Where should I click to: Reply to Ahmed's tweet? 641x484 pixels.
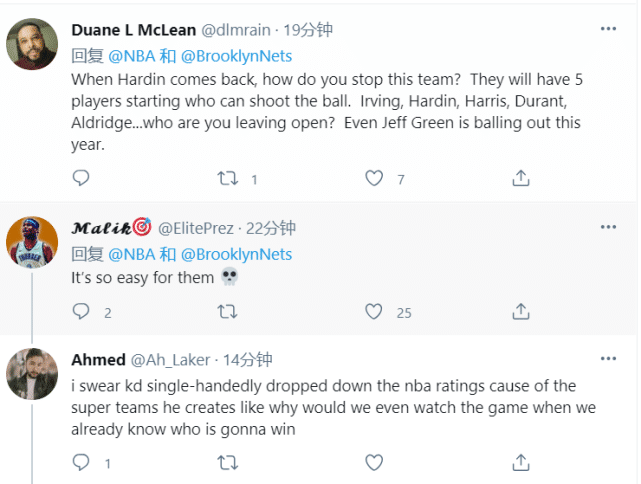point(82,463)
